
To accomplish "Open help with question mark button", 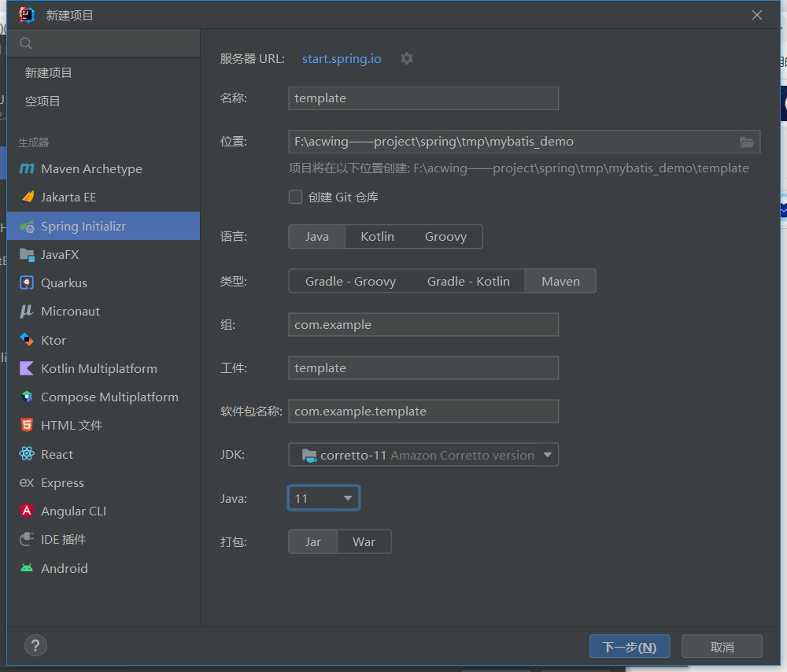I will coord(35,646).
